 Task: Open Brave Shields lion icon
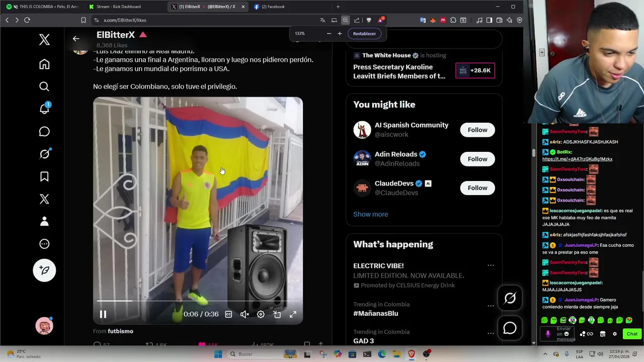(x=369, y=20)
